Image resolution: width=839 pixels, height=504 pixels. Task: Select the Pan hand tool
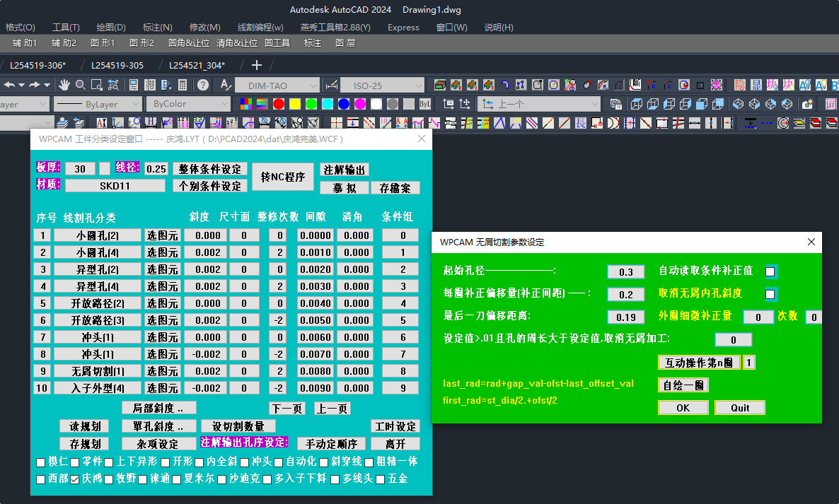point(65,85)
